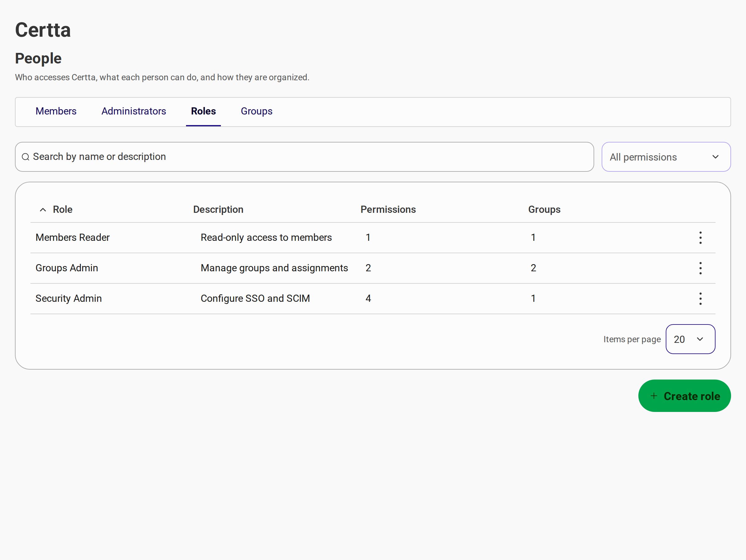Select the Security Admin role name
Screen dimensions: 746x560
(x=68, y=298)
